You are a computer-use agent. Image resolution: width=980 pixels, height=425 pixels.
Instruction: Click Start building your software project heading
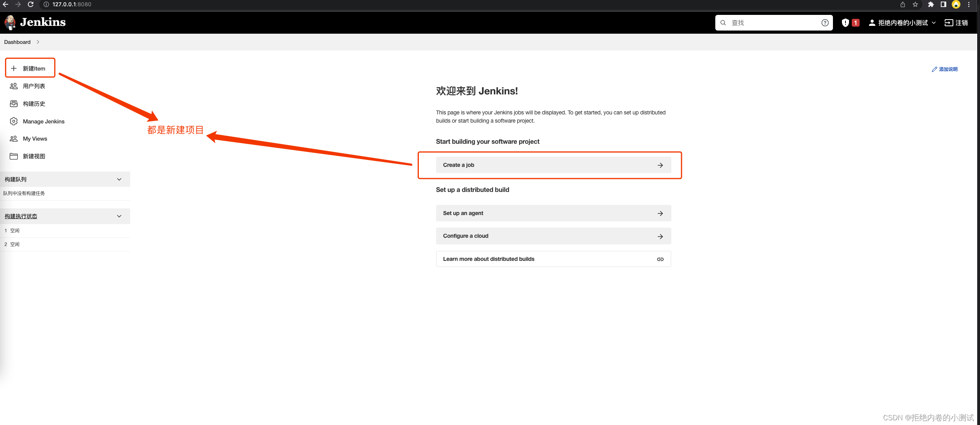(487, 141)
